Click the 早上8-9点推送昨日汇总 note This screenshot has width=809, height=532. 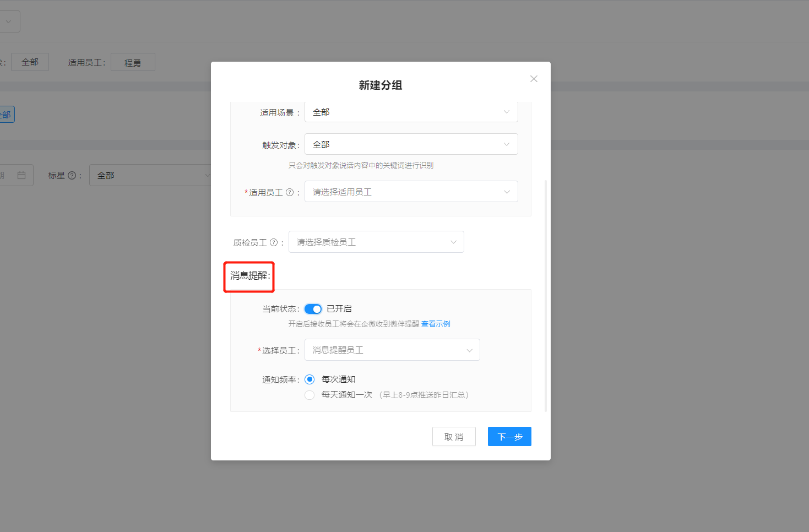[x=424, y=395]
